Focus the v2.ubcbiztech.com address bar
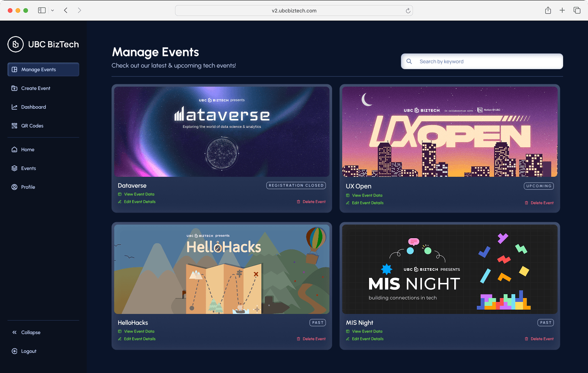This screenshot has width=588, height=373. [x=294, y=10]
